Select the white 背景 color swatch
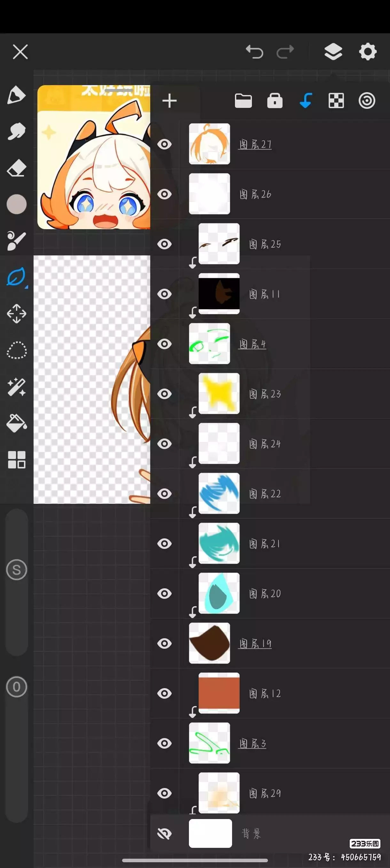Screen dimensions: 390x868 [210, 833]
